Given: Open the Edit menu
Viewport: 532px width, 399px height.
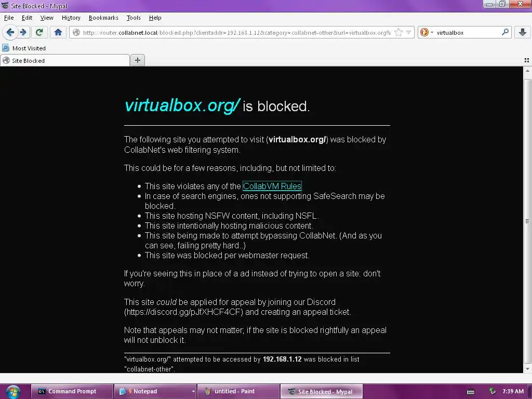Looking at the screenshot, I should click(27, 18).
